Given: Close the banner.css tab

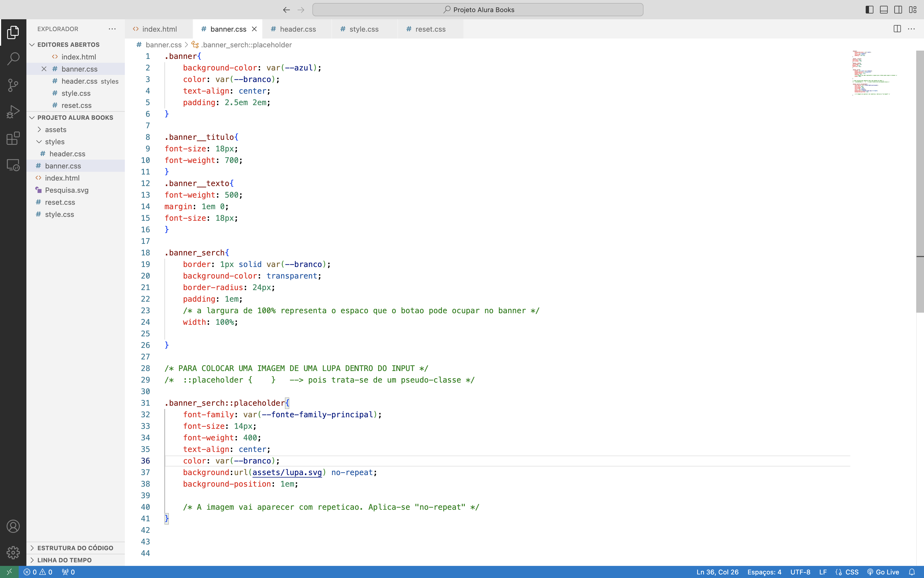Looking at the screenshot, I should [x=254, y=29].
